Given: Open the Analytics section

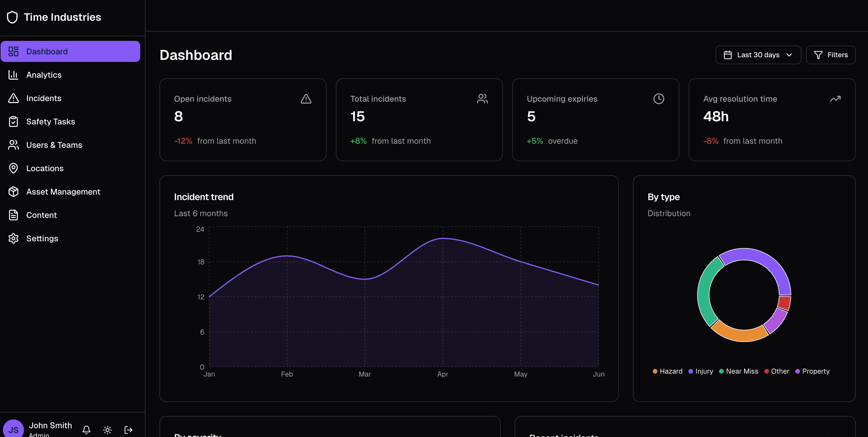Looking at the screenshot, I should click(x=44, y=75).
